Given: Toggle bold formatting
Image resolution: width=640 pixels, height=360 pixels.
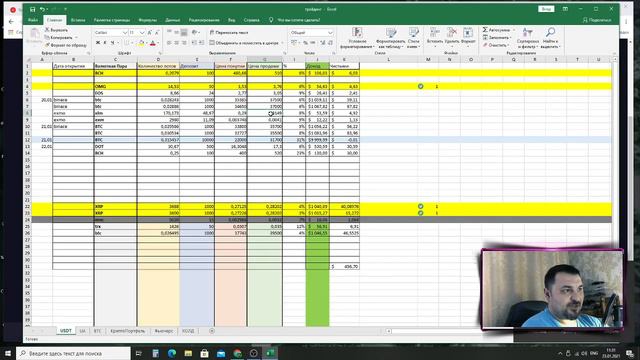Looking at the screenshot, I should tap(98, 42).
